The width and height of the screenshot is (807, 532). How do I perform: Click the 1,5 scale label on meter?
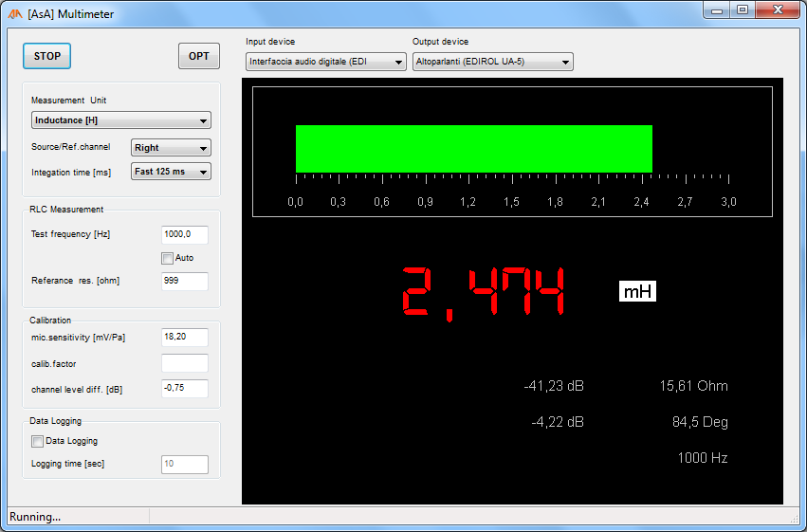[511, 202]
